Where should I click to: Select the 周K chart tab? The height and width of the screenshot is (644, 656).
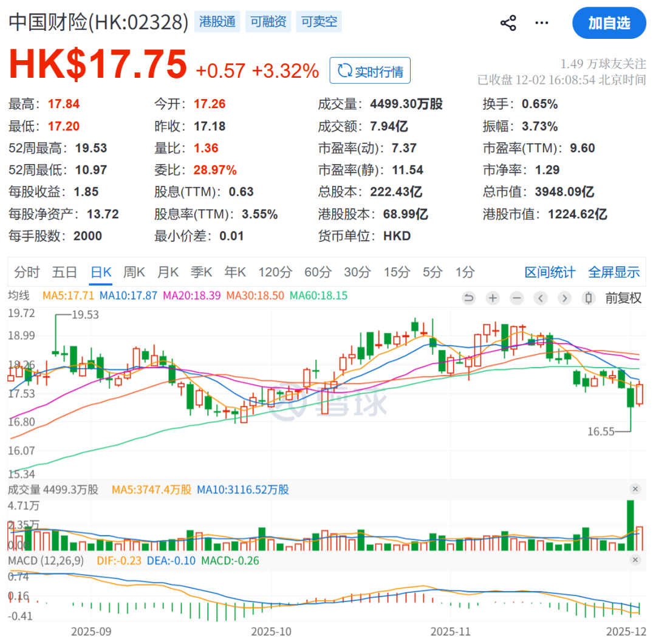134,272
